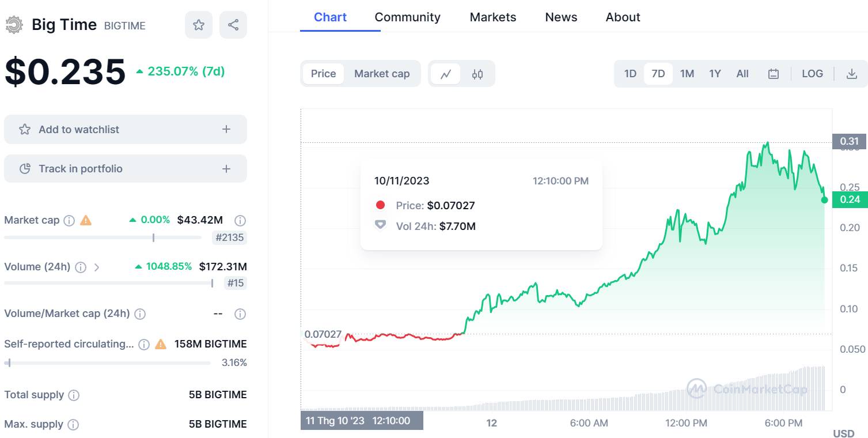Screen dimensions: 868x438
Task: Download chart data icon
Action: coord(851,74)
